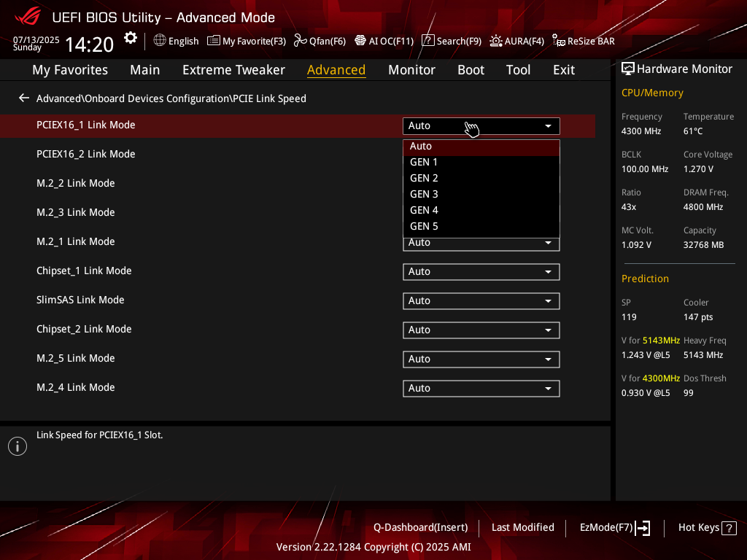Click the English language globe icon
The height and width of the screenshot is (560, 747).
[x=160, y=41]
